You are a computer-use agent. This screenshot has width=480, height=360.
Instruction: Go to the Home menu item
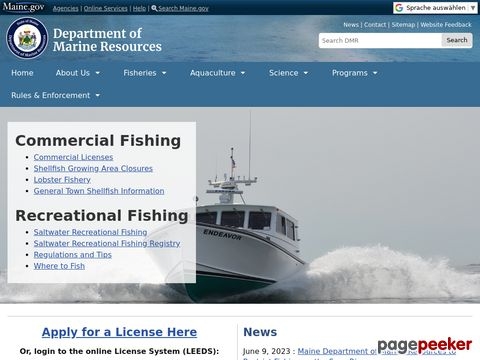pos(22,73)
